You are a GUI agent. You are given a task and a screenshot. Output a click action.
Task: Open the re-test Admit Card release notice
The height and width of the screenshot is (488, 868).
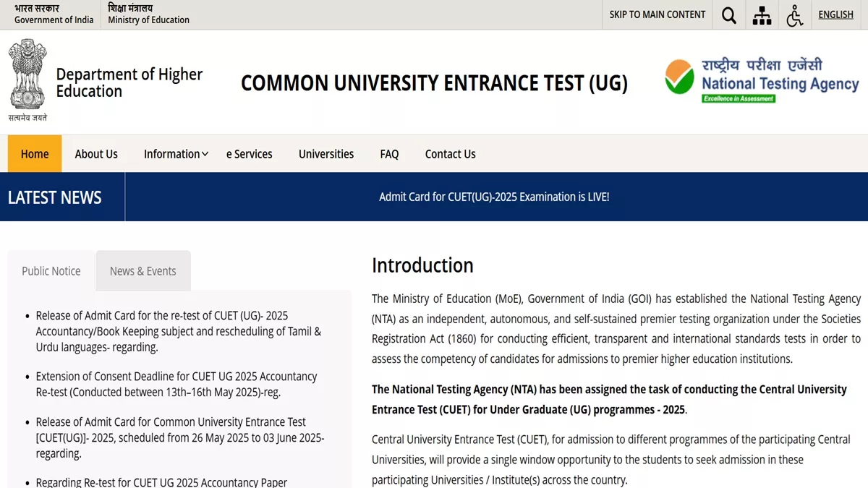pos(178,331)
